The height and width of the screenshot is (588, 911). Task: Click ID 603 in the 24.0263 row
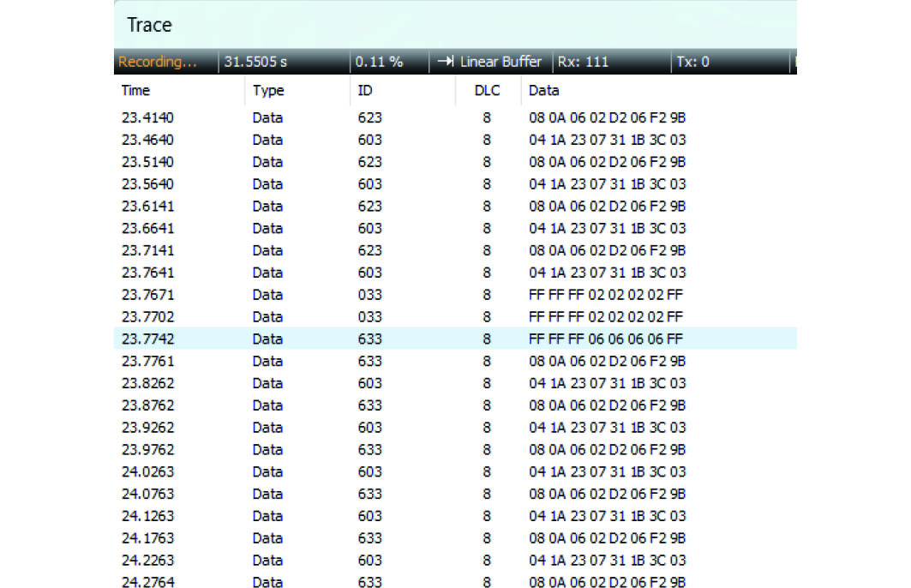369,471
